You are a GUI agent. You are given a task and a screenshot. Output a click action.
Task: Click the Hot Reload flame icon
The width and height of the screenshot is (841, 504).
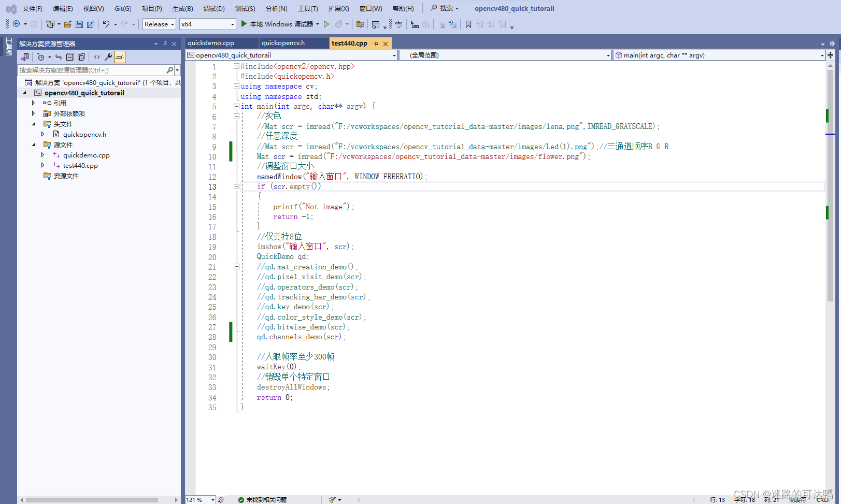coord(339,24)
